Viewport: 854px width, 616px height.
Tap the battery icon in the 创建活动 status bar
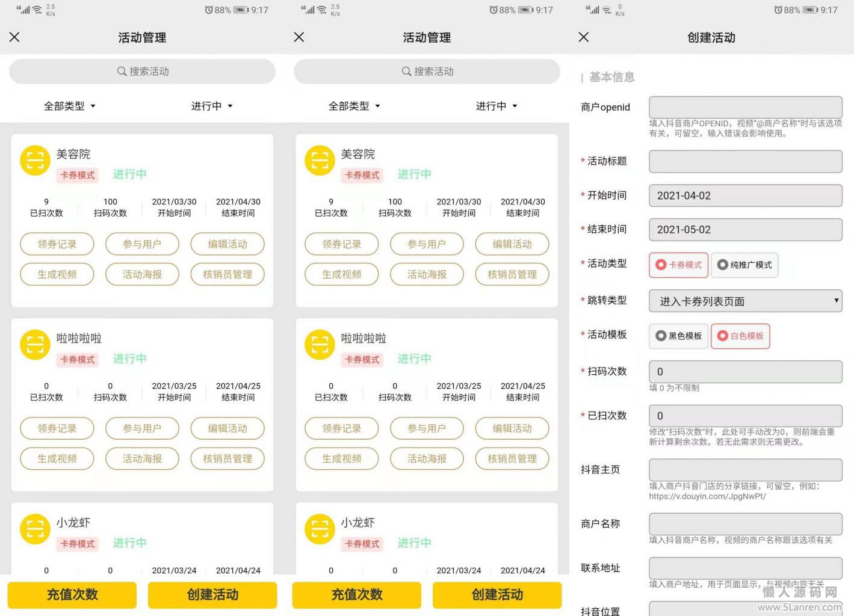point(810,10)
